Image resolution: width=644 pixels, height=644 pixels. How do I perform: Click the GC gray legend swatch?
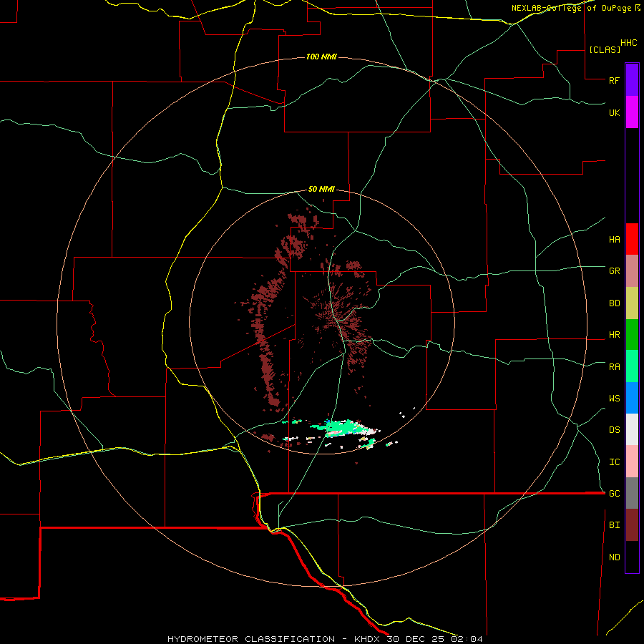coord(632,493)
